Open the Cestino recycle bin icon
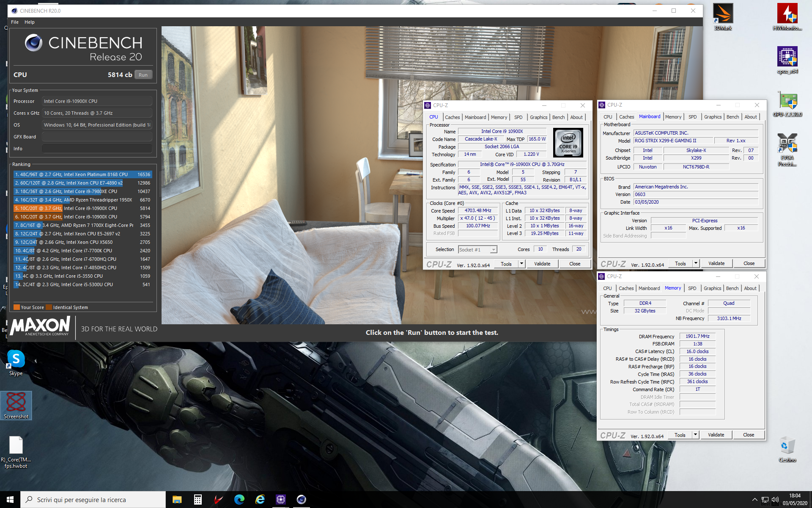Image resolution: width=812 pixels, height=508 pixels. click(787, 450)
